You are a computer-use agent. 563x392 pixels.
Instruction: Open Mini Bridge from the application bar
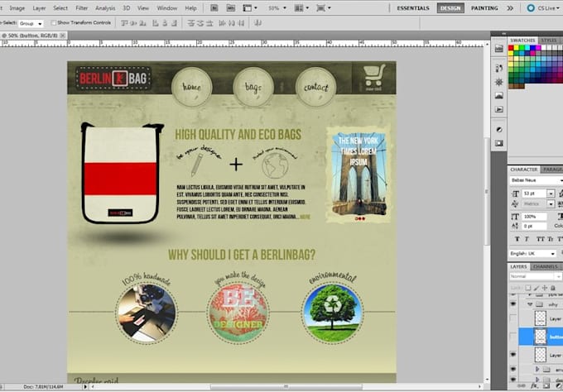pos(231,8)
